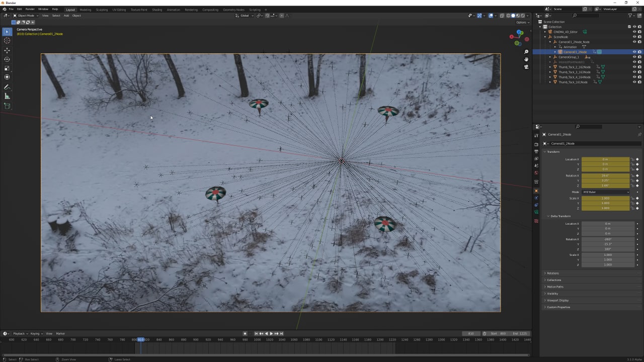Jump to the timeline start frame
Screen dimensions: 644x362
(256, 333)
